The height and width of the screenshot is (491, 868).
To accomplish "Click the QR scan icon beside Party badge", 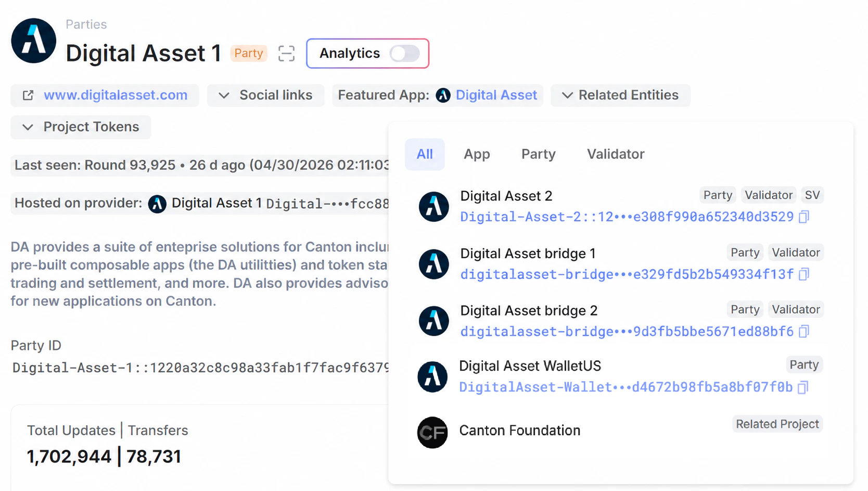I will tap(286, 53).
